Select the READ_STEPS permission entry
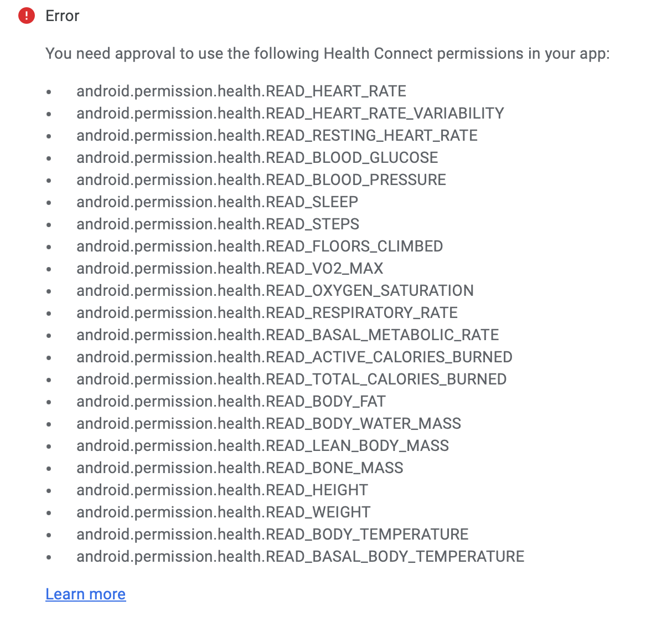This screenshot has height=626, width=672. click(x=218, y=224)
